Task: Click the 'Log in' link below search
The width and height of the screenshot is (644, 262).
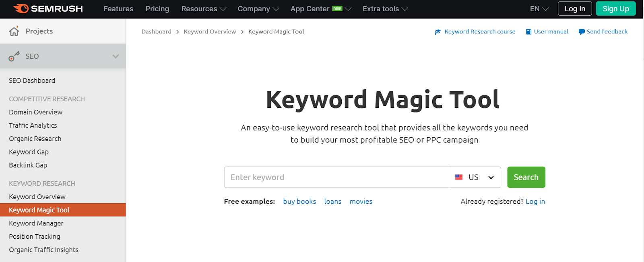Action: (x=535, y=202)
